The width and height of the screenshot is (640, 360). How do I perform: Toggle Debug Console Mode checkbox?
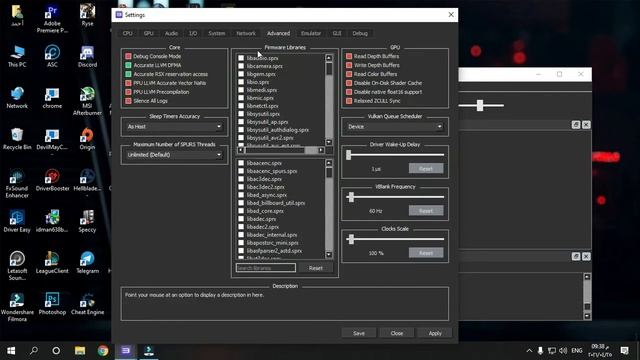[128, 56]
